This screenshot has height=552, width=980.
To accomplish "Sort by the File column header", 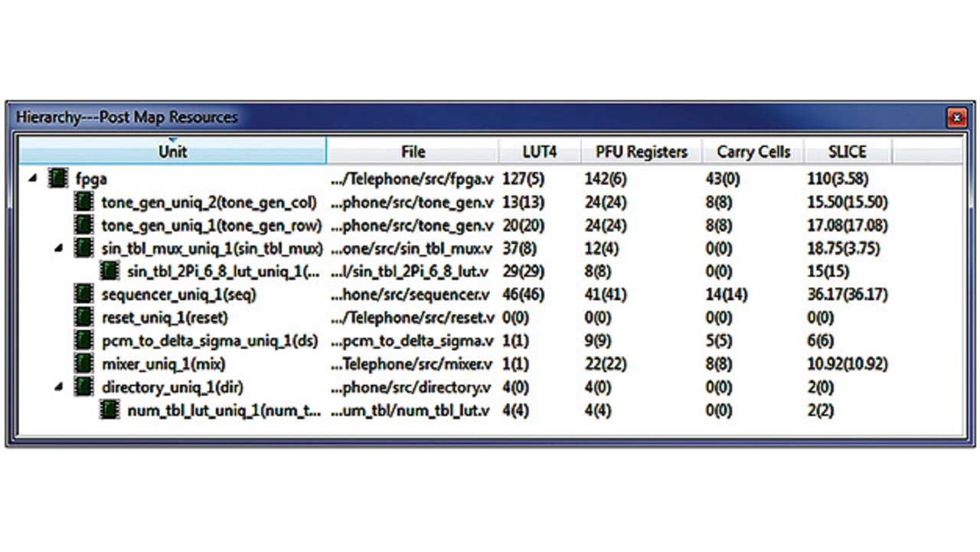I will click(413, 152).
